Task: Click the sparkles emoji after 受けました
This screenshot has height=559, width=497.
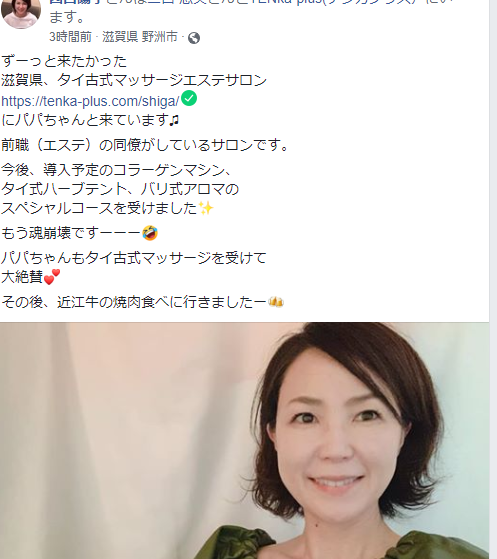Action: tap(206, 208)
